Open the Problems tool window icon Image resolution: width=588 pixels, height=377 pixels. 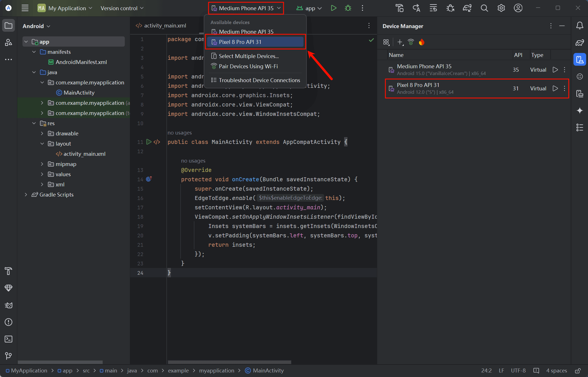click(8, 322)
